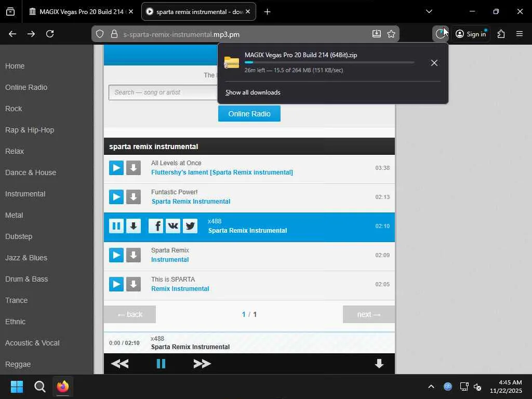Select Metal genre in sidebar
532x399 pixels.
pos(14,216)
